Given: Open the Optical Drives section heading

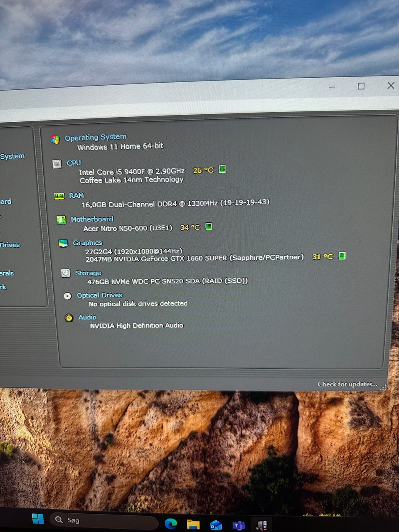Looking at the screenshot, I should [x=100, y=295].
